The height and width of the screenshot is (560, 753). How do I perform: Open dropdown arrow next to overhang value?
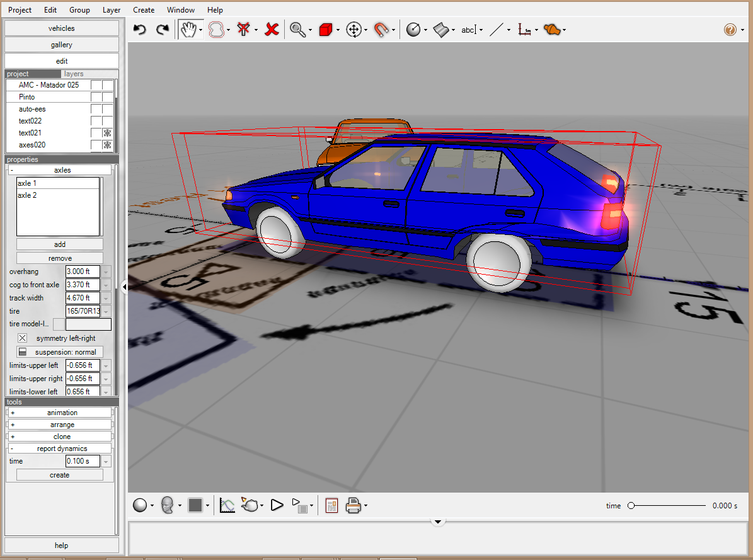click(x=106, y=272)
